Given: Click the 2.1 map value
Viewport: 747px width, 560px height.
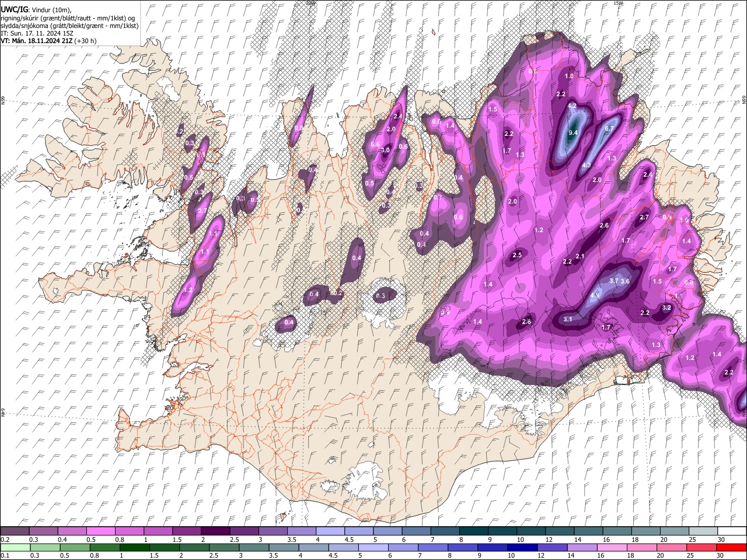Looking at the screenshot, I should (580, 256).
